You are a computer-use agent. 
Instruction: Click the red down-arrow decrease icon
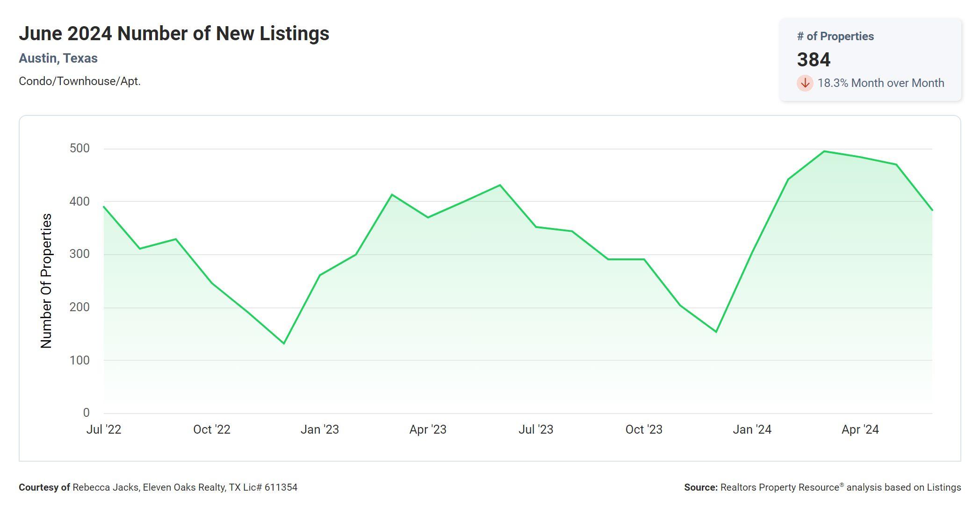point(805,83)
